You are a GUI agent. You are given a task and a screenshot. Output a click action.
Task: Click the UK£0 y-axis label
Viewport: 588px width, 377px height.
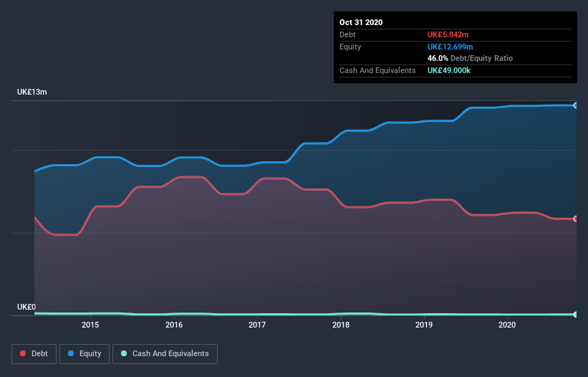point(26,307)
